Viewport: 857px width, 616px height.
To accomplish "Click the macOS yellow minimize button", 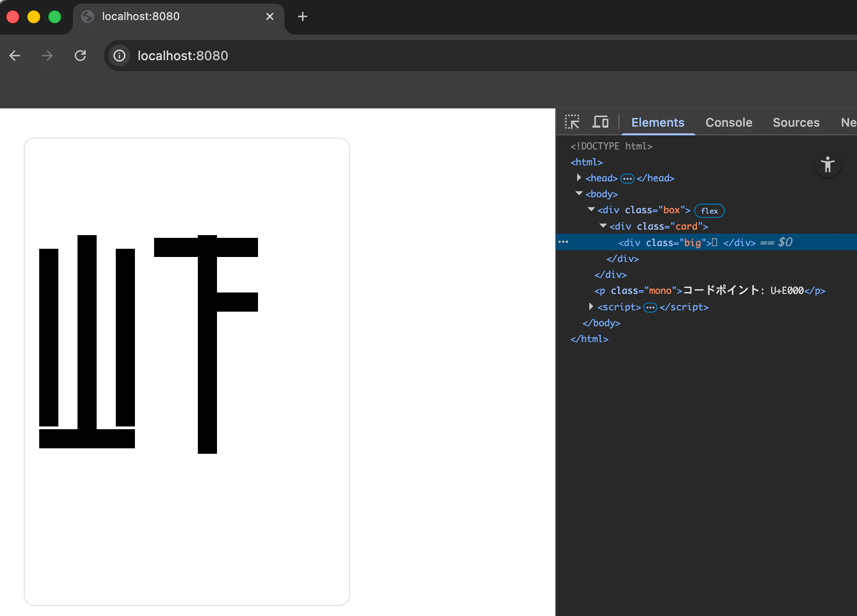I will pyautogui.click(x=34, y=17).
